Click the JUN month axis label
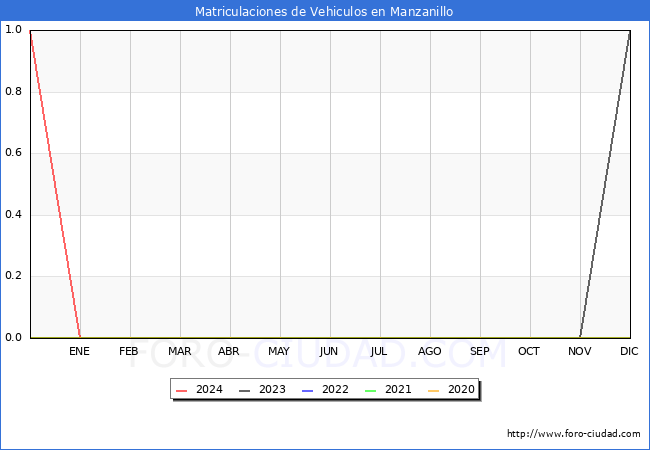650x450 pixels. tap(329, 351)
